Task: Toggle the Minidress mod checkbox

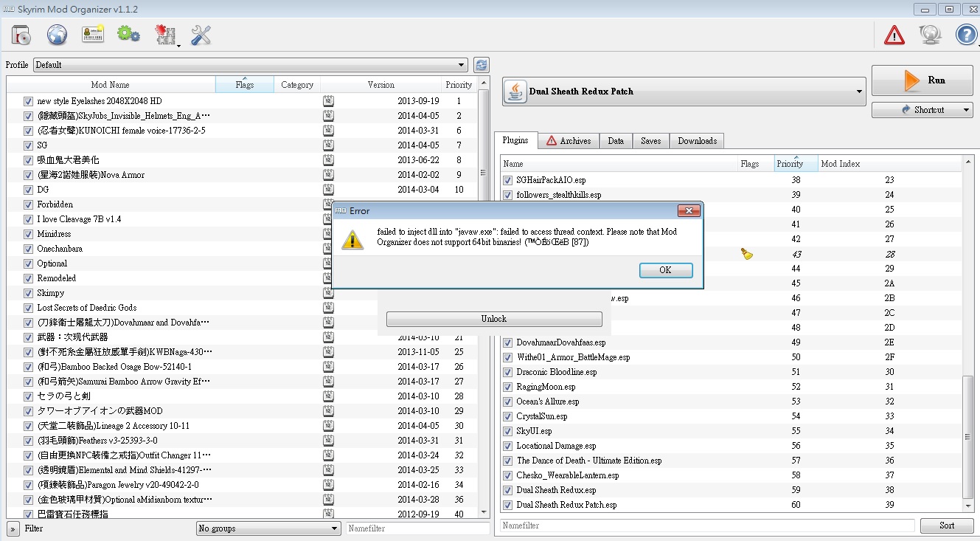Action: tap(28, 234)
